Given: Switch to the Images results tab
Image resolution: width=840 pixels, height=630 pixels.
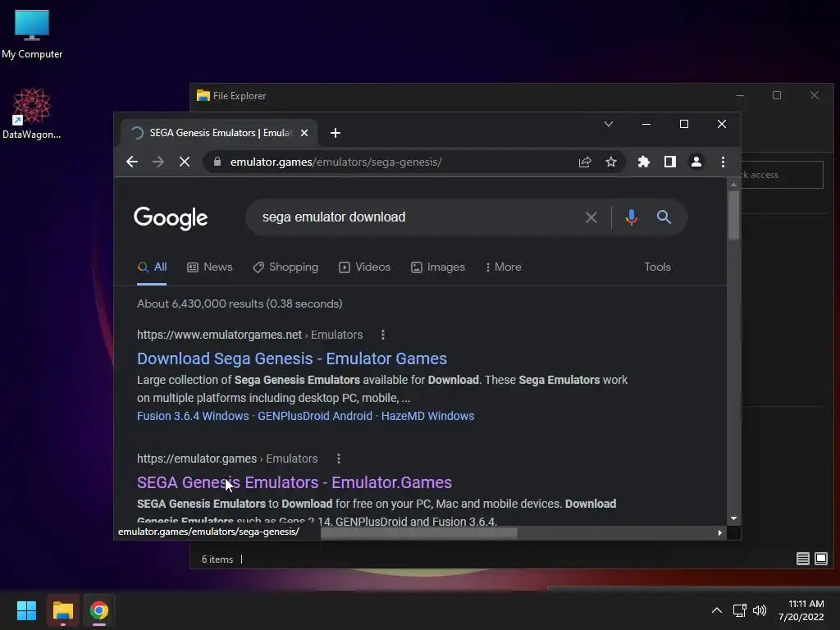Looking at the screenshot, I should (x=438, y=267).
